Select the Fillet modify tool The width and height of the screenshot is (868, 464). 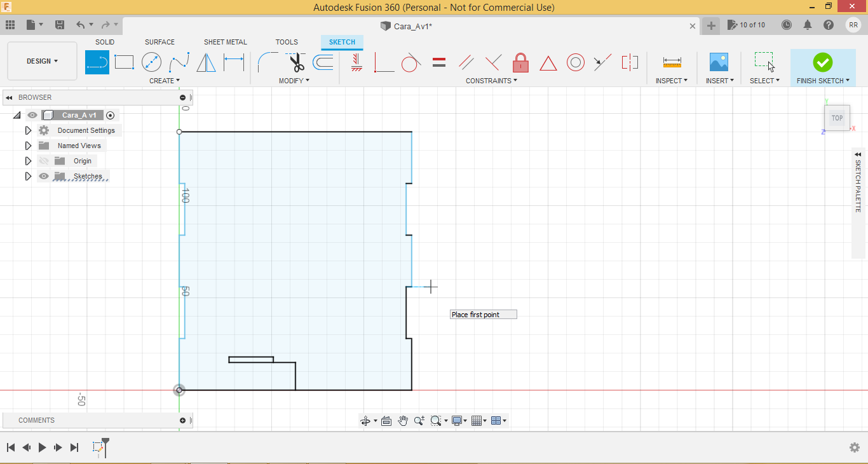pyautogui.click(x=268, y=62)
